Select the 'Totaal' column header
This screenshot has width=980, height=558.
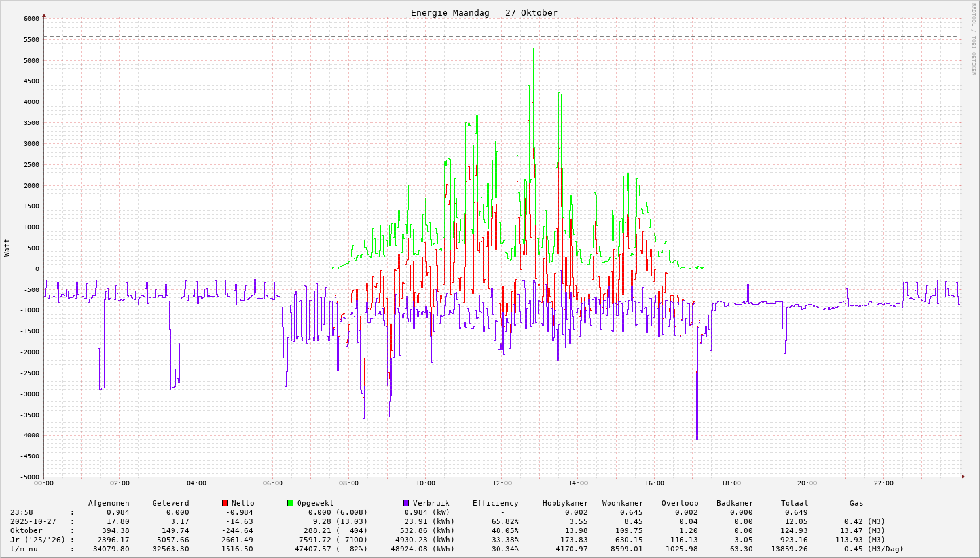tap(794, 503)
